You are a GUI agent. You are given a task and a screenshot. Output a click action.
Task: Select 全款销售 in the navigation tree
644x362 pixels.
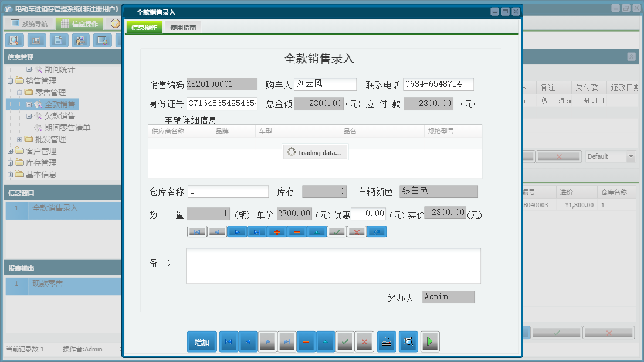(x=60, y=104)
